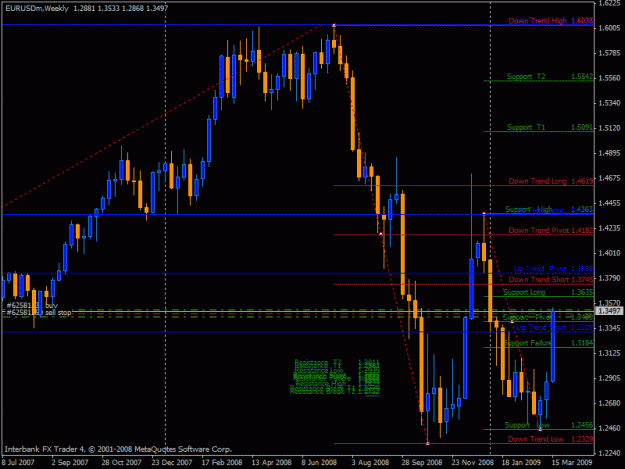625x469 pixels.
Task: Click the current price tag 1.3497
Action: 609,310
